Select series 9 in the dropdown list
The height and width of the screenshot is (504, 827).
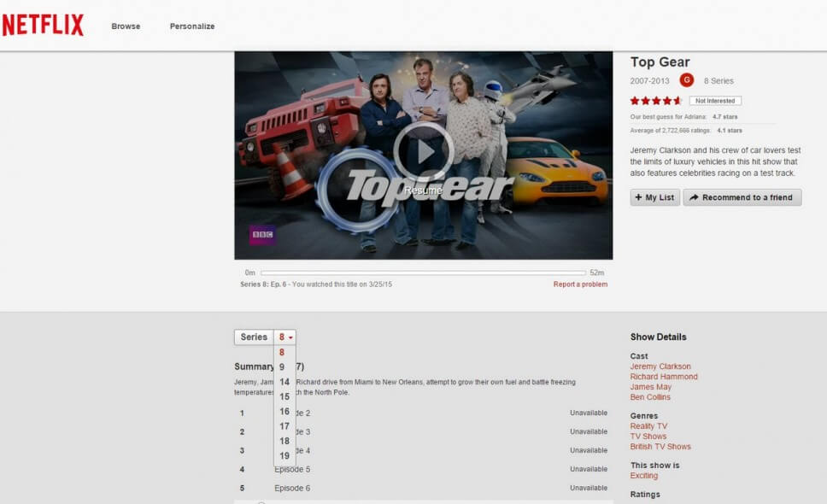(284, 367)
